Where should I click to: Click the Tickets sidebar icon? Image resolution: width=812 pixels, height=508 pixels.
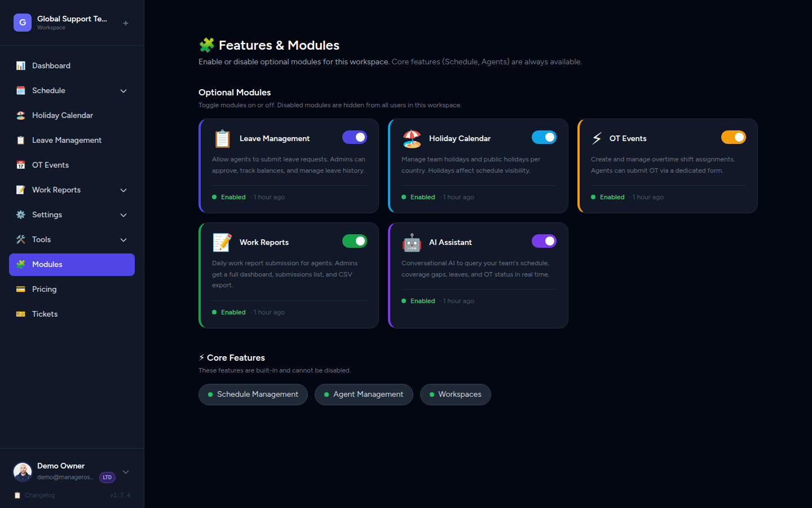pos(20,314)
